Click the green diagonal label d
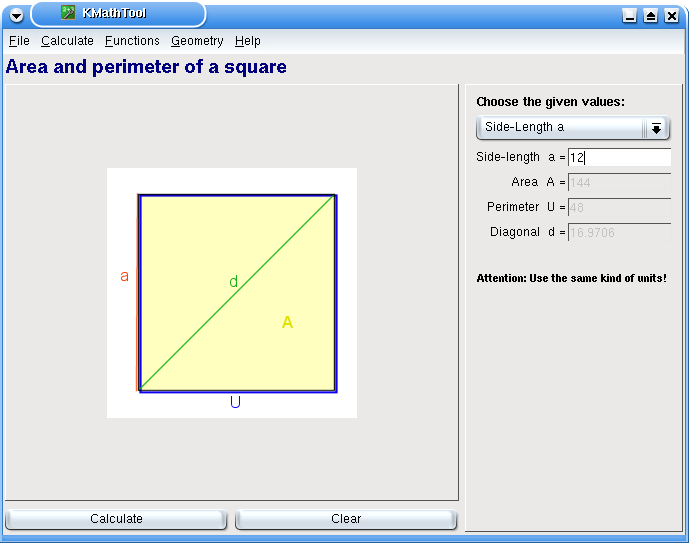 click(234, 281)
